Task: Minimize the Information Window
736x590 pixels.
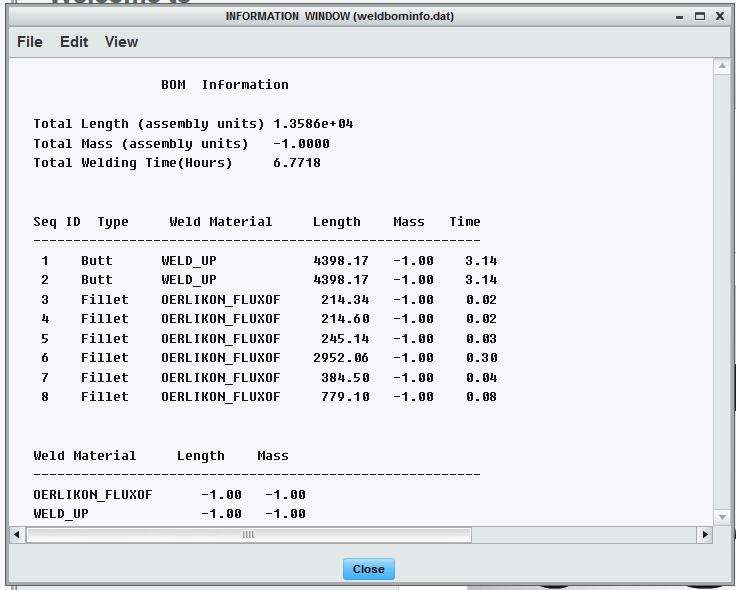Action: point(679,16)
